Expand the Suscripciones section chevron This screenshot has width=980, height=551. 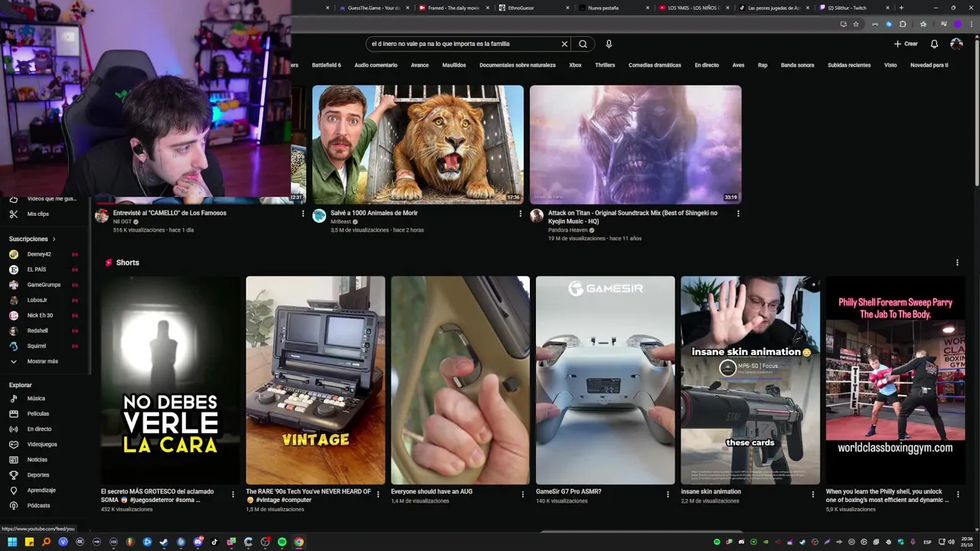pos(54,239)
